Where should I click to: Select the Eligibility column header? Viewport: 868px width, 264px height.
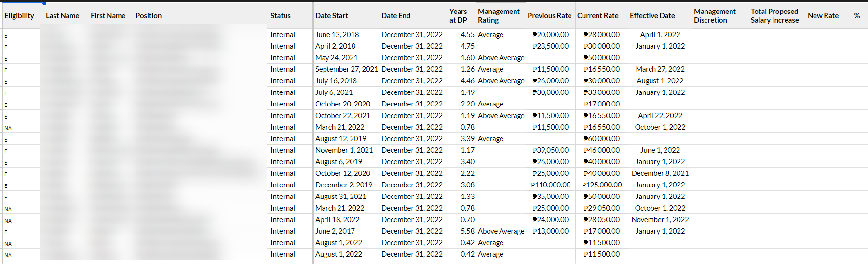[19, 16]
